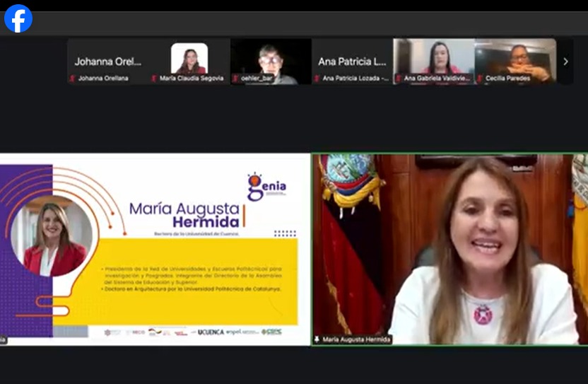Click the María Augusta Hermida name label
The image size is (588, 384).
pos(356,339)
